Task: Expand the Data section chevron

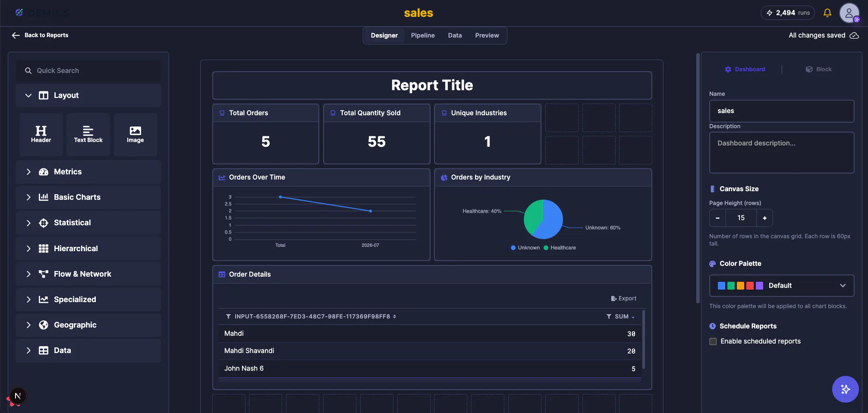Action: [28, 350]
